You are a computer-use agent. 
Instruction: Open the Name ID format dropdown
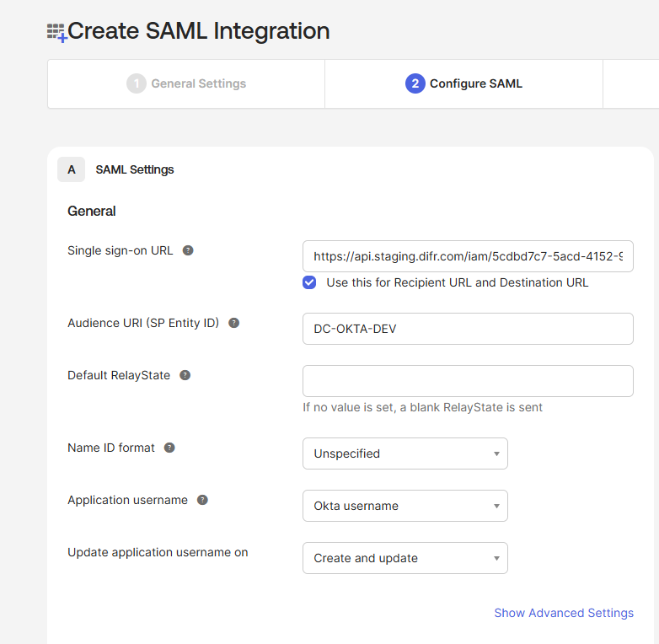(405, 453)
